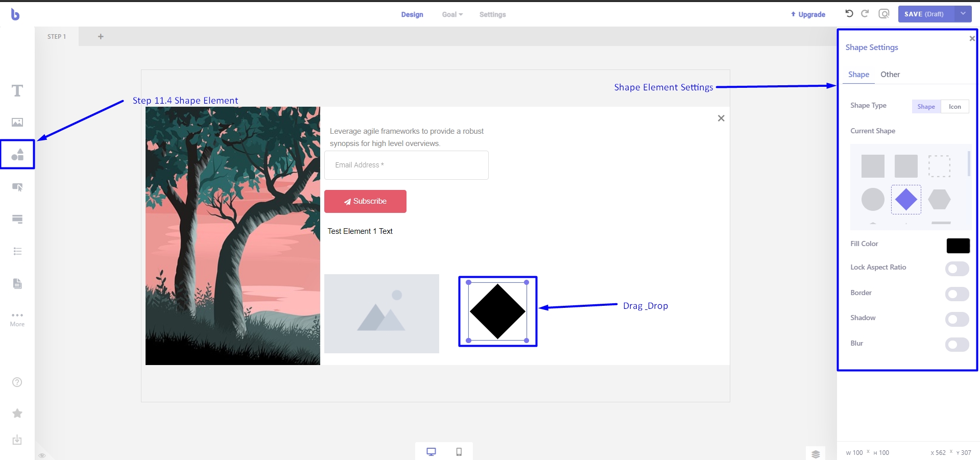980x460 pixels.
Task: Open the Settings tab in top navigation
Action: click(493, 15)
